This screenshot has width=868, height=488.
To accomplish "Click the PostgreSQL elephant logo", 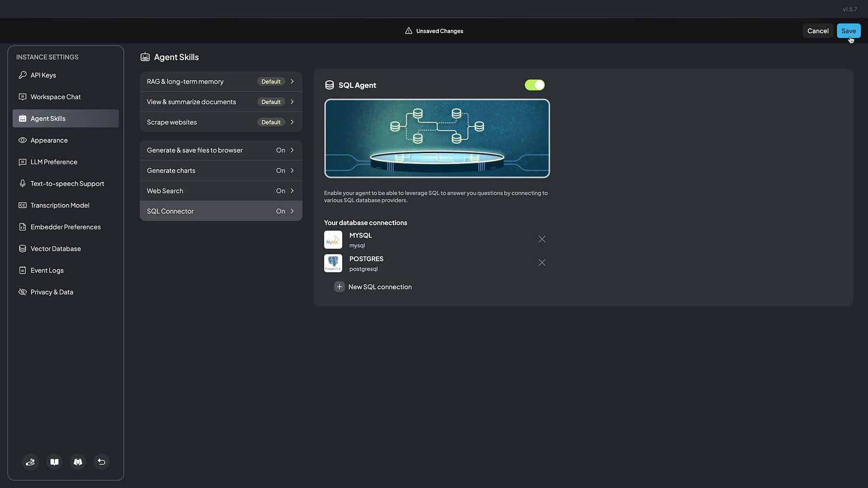I will (x=333, y=263).
